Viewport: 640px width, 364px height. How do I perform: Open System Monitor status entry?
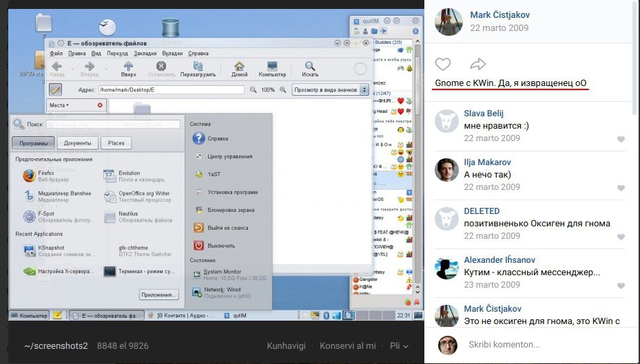(229, 275)
